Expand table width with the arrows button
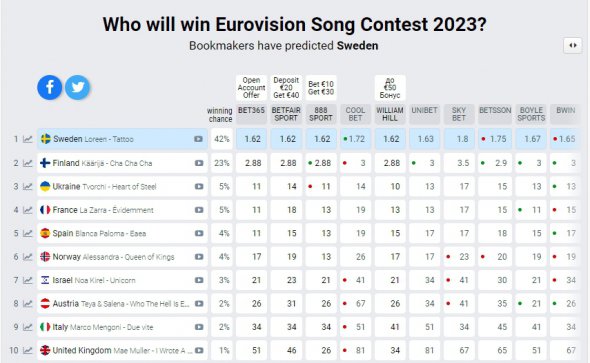This screenshot has height=363, width=590. (x=573, y=46)
